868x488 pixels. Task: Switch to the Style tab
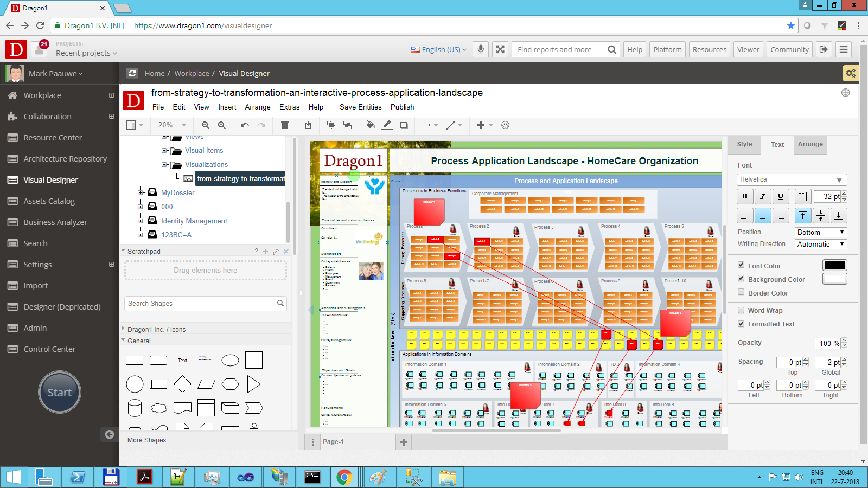click(x=744, y=144)
